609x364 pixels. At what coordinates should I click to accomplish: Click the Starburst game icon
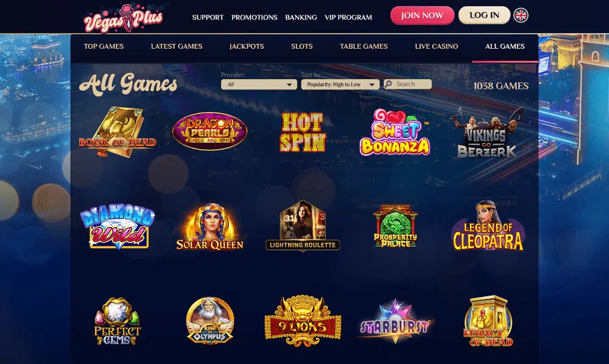point(395,321)
